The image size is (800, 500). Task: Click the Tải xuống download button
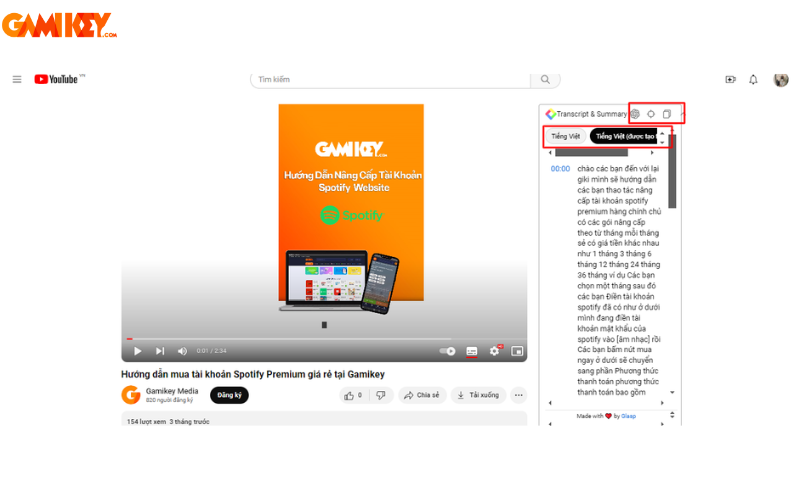(478, 395)
